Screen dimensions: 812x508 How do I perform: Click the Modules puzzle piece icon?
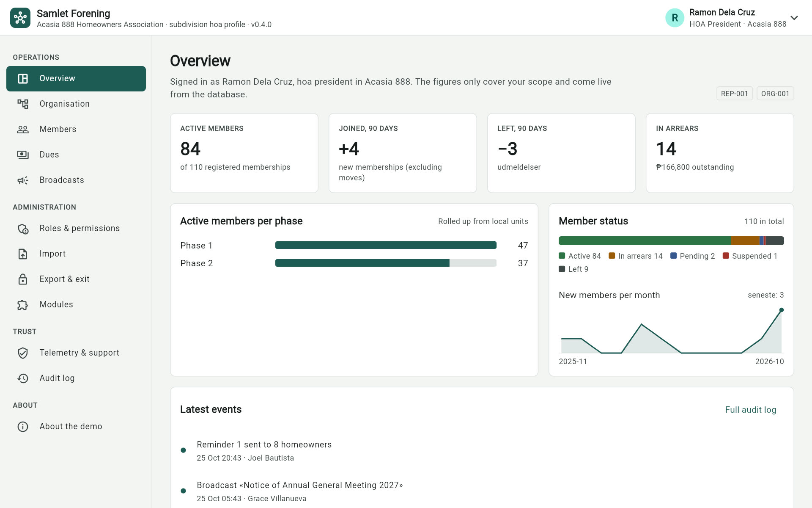pos(23,305)
